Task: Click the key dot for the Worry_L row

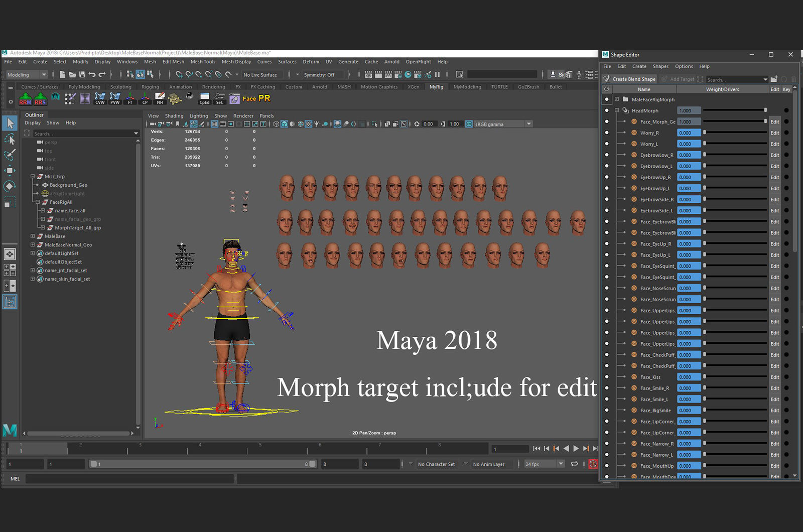Action: (x=786, y=144)
